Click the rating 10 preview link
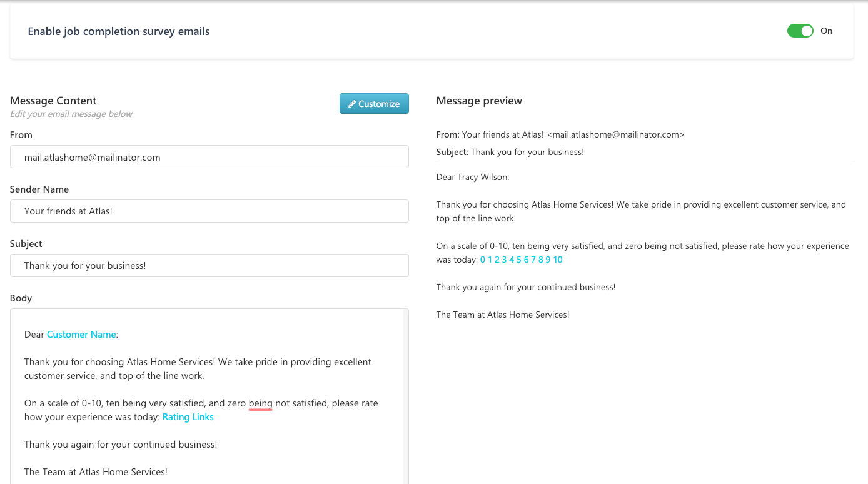This screenshot has height=484, width=868. (x=558, y=260)
